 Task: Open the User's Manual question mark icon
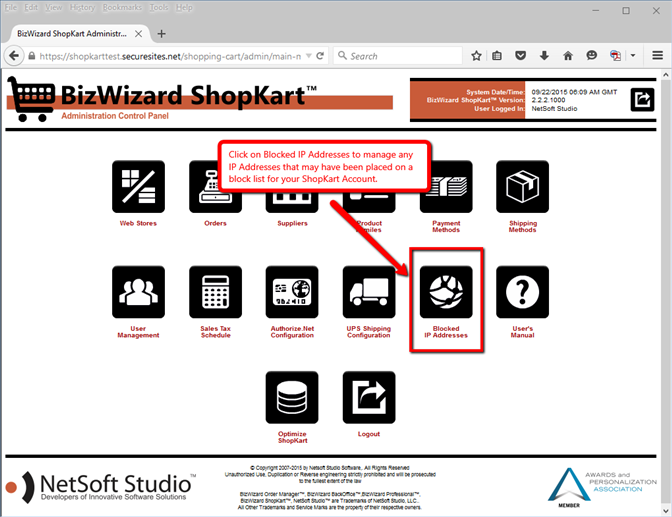point(522,292)
